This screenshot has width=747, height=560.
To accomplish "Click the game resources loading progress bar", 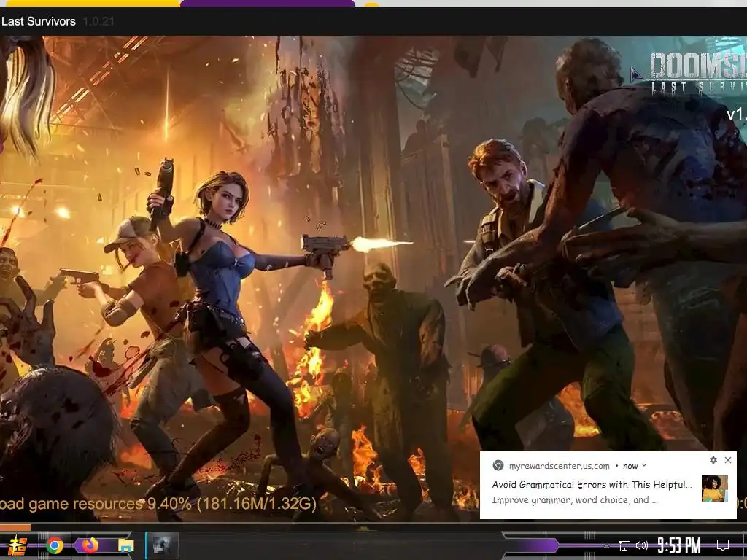I will click(x=373, y=527).
